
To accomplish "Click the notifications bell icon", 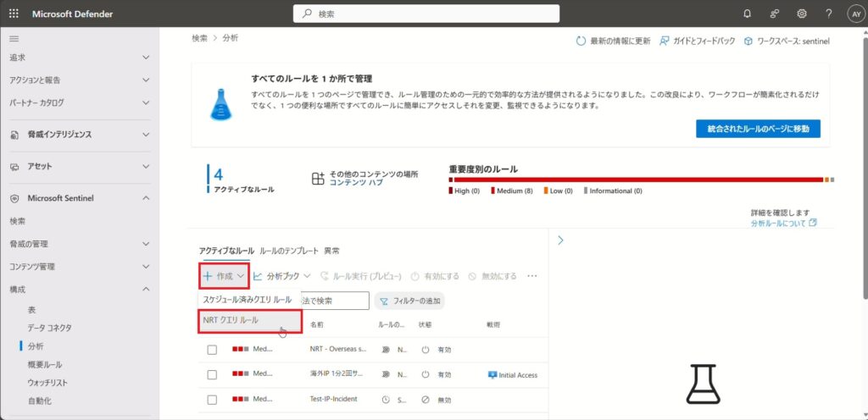I will 747,14.
